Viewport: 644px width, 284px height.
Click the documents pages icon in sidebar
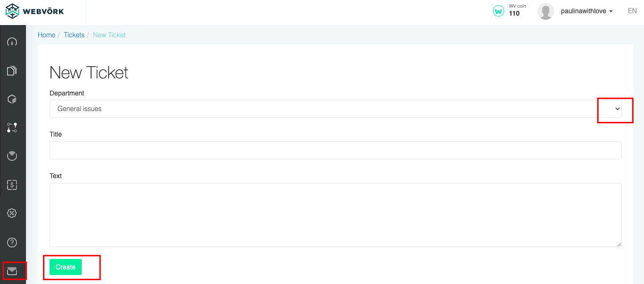tap(12, 71)
